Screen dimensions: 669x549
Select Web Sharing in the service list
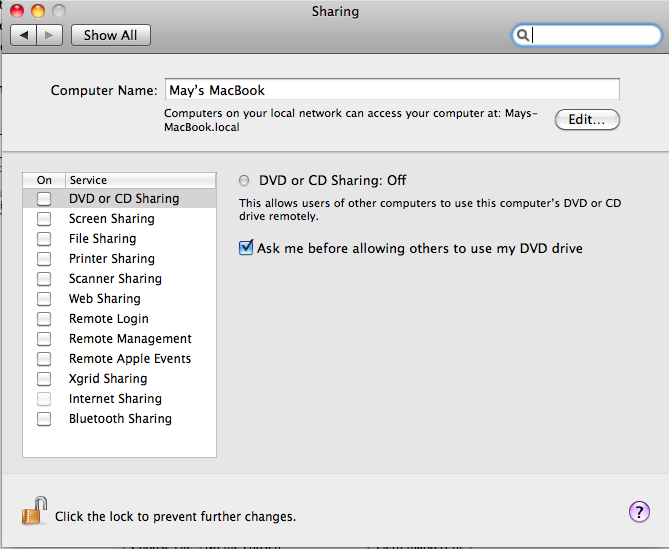[119, 299]
